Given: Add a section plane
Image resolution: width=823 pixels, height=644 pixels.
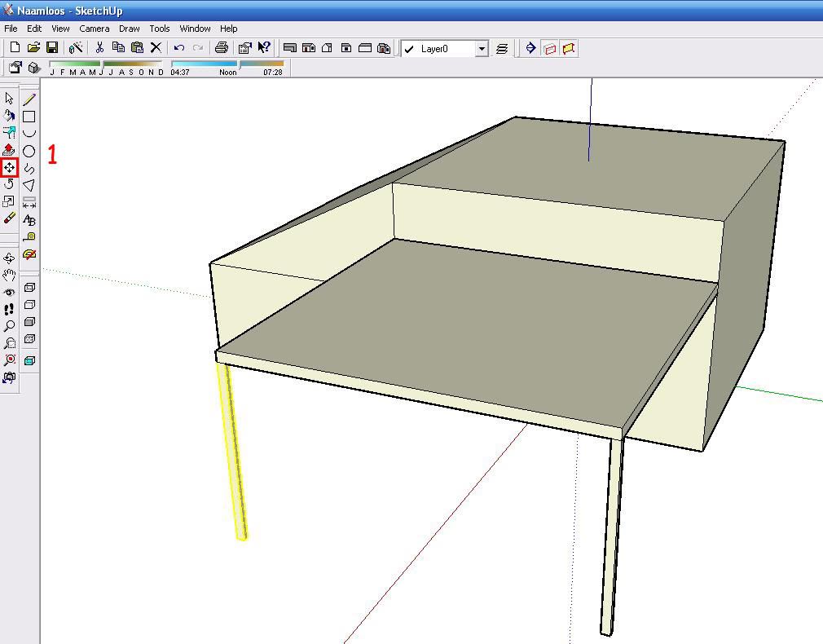Looking at the screenshot, I should pos(530,48).
